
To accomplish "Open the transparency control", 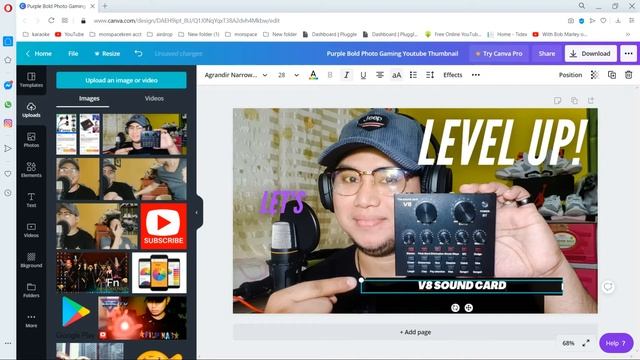I will (595, 75).
